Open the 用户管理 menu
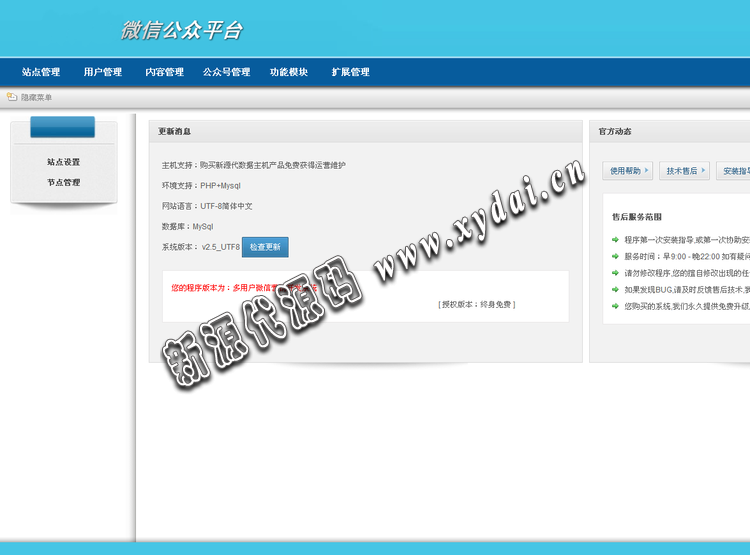The height and width of the screenshot is (555, 750). pyautogui.click(x=102, y=72)
